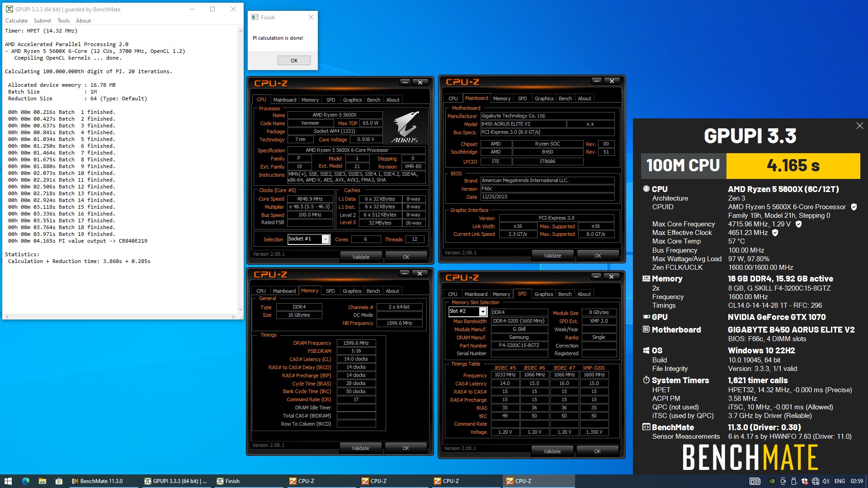This screenshot has width=868, height=488.
Task: Click the Windows OS icon in BenchMate panel
Action: 646,351
